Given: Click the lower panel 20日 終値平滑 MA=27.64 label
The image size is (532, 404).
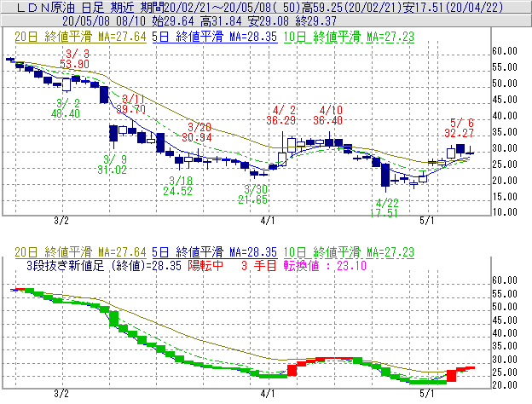Looking at the screenshot, I should (80, 252).
